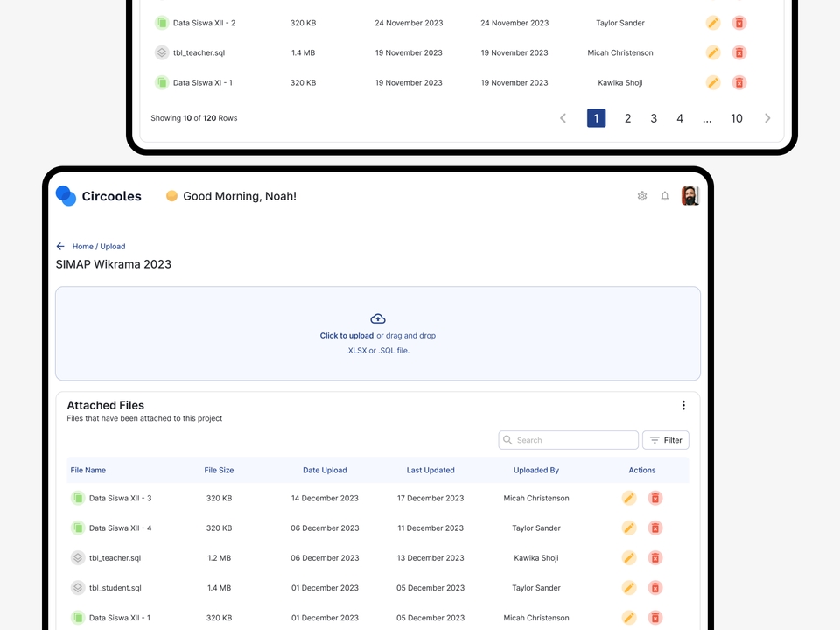Viewport: 840px width, 630px height.
Task: Open notifications bell
Action: coord(665,196)
